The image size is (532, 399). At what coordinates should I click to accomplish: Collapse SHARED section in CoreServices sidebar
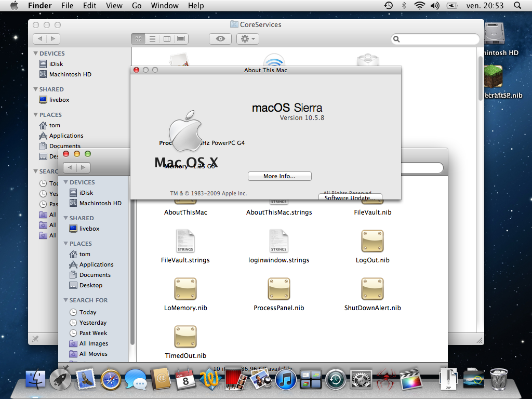[x=36, y=89]
